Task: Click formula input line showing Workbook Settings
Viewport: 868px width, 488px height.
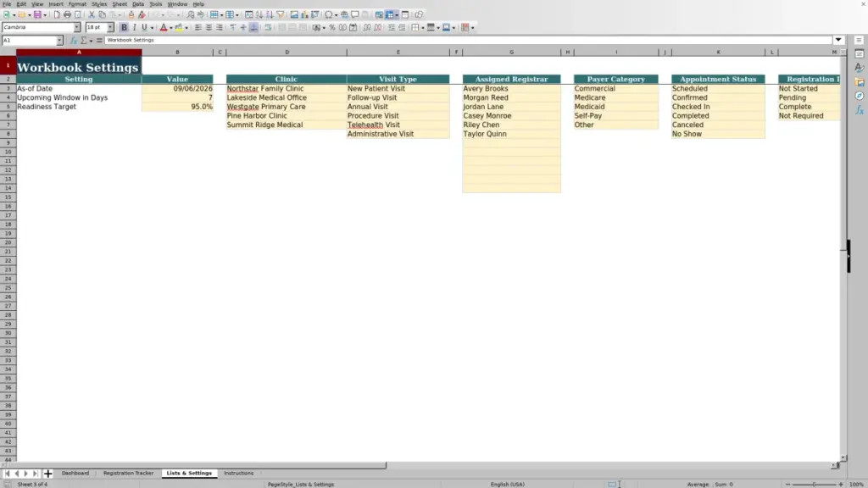Action: pyautogui.click(x=468, y=41)
